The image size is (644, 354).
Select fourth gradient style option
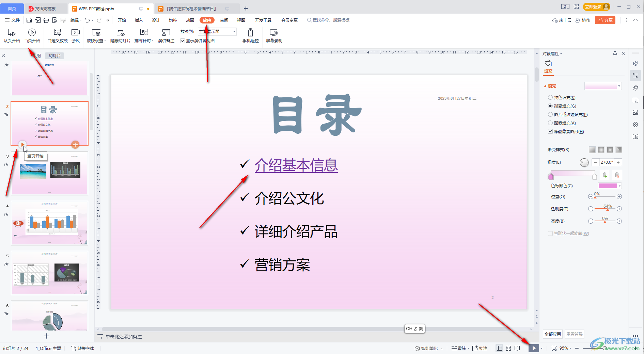tap(619, 150)
